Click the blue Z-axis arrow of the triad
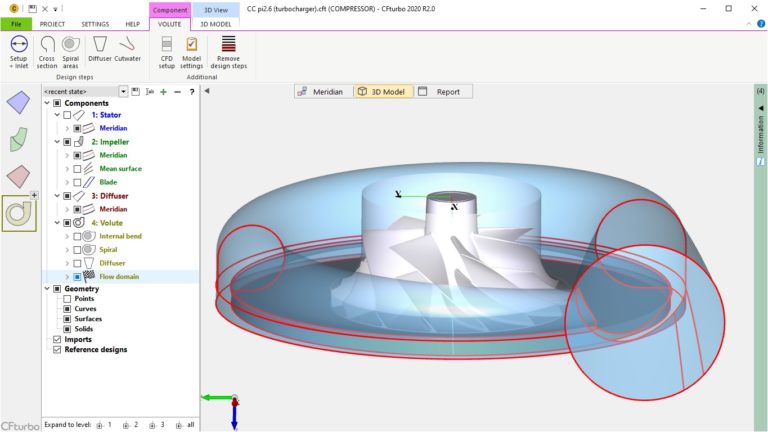Viewport: 768px width, 432px height. coord(234,418)
